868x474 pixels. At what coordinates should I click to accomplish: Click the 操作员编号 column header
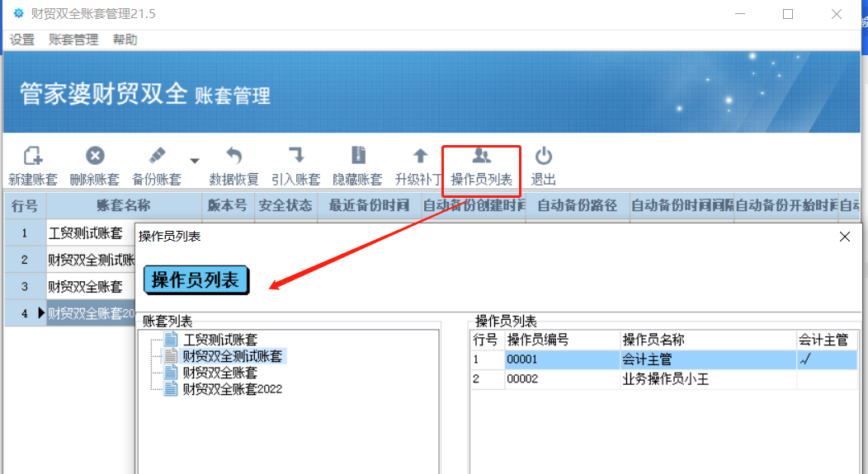tap(563, 340)
